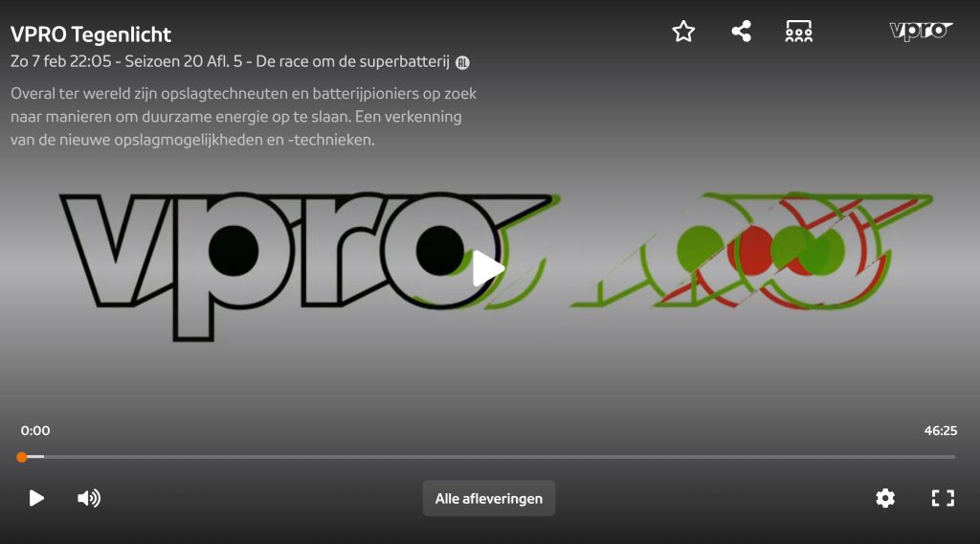Viewport: 980px width, 544px height.
Task: Click the VPRO Tegenlicht program title
Action: coord(91,34)
